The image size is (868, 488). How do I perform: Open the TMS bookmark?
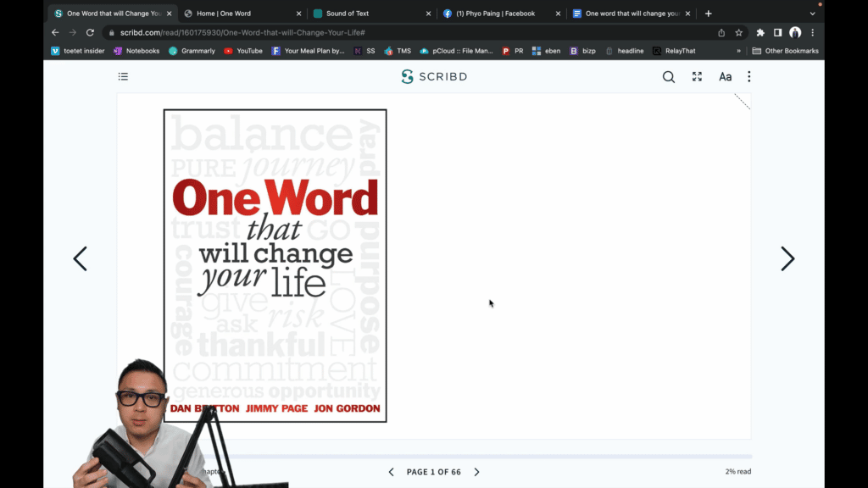coord(398,51)
